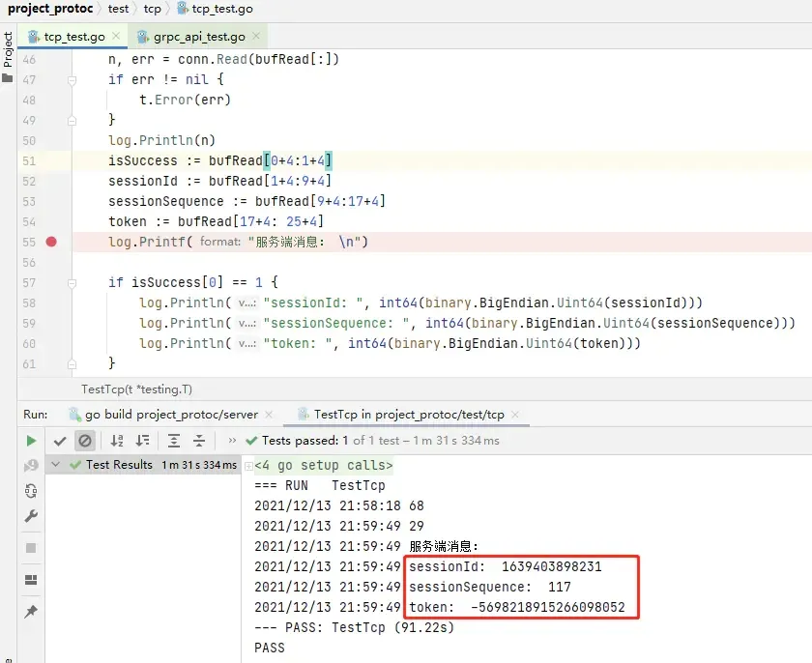Screen dimensions: 812x663
Task: Sort test results by duration
Action: point(143,440)
